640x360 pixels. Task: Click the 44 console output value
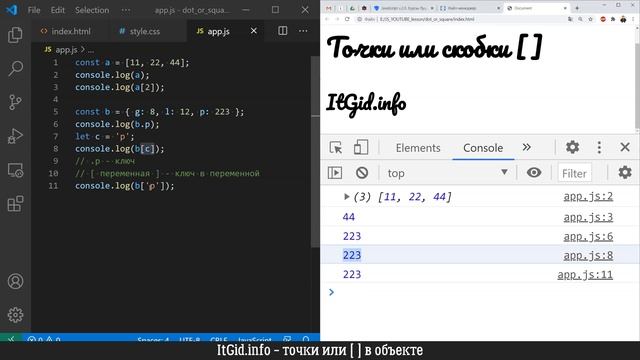pos(349,217)
